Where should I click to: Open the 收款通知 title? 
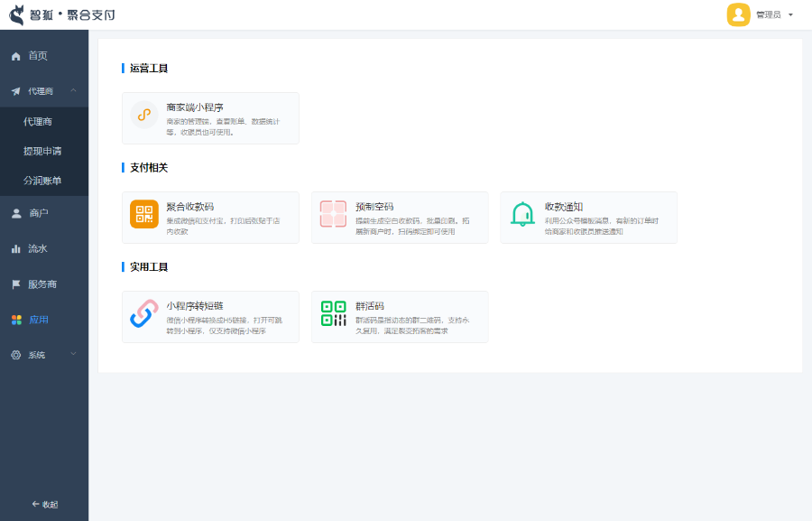pyautogui.click(x=564, y=207)
